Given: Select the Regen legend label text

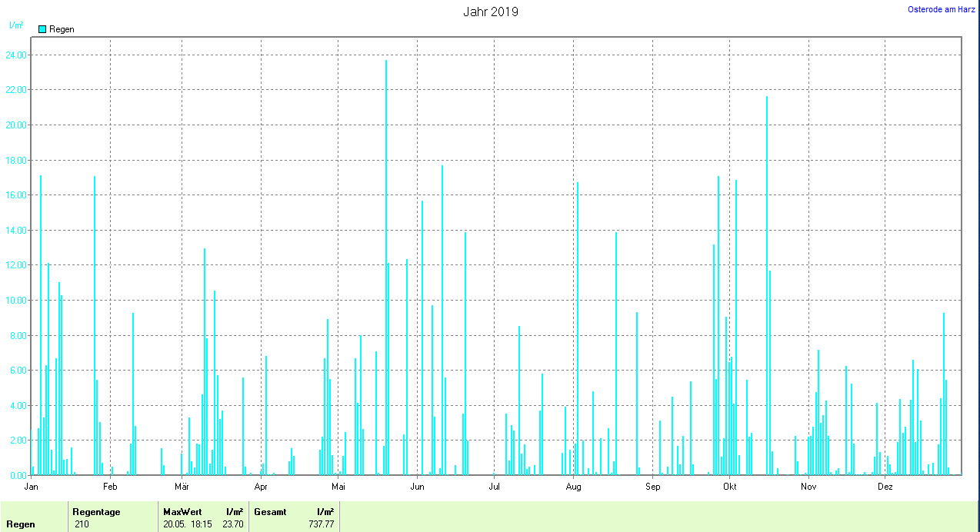Looking at the screenshot, I should [62, 29].
